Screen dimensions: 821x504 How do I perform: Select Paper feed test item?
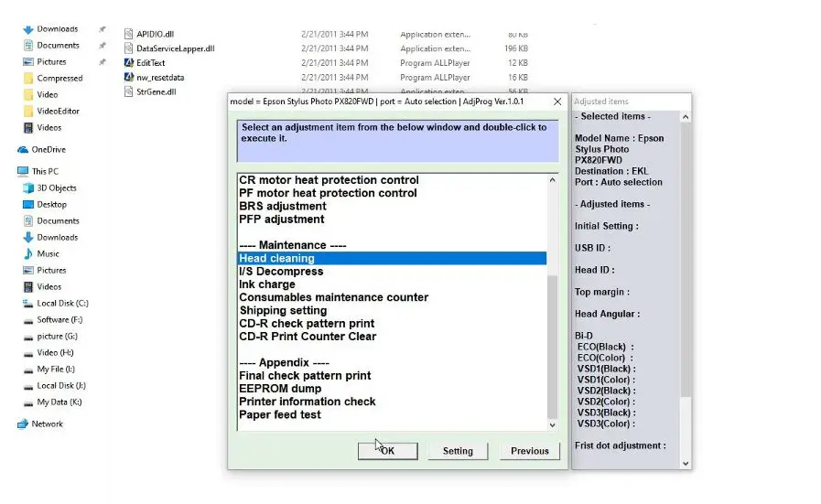(x=280, y=414)
